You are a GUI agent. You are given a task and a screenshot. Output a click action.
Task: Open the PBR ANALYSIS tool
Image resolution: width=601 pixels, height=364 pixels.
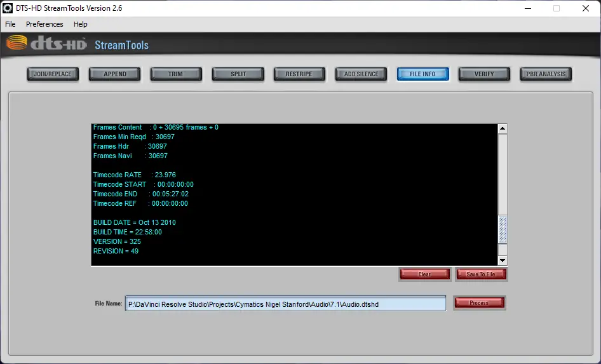point(546,74)
